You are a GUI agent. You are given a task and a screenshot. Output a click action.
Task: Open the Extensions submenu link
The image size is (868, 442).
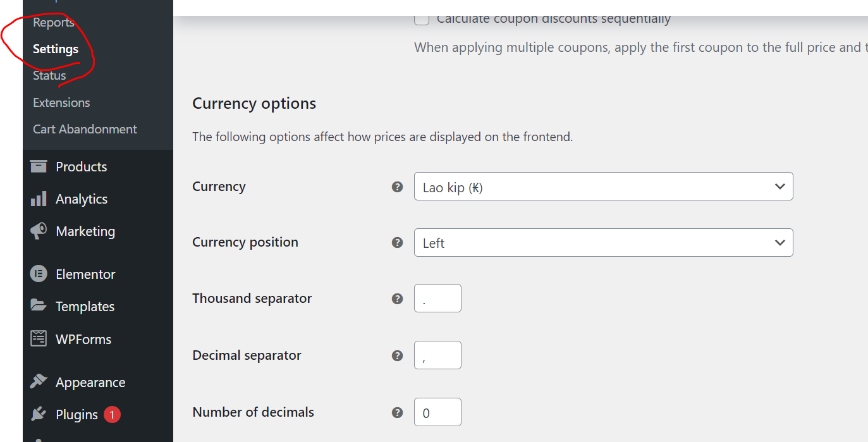click(61, 102)
